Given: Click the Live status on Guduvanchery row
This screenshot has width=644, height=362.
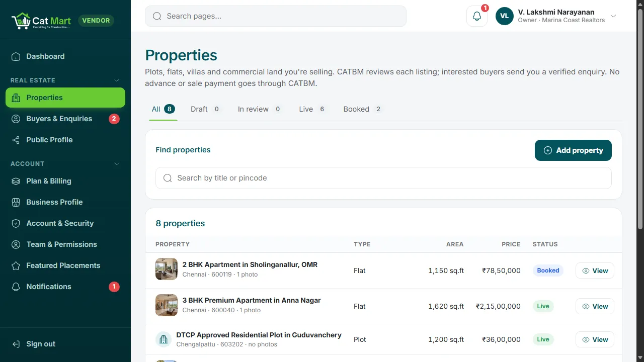Looking at the screenshot, I should tap(543, 339).
